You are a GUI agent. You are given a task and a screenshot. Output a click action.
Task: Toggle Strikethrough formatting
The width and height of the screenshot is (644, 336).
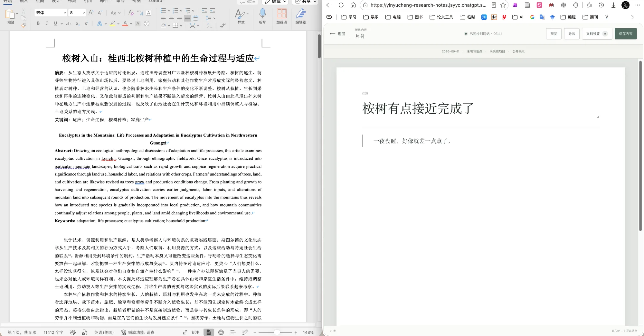point(68,23)
